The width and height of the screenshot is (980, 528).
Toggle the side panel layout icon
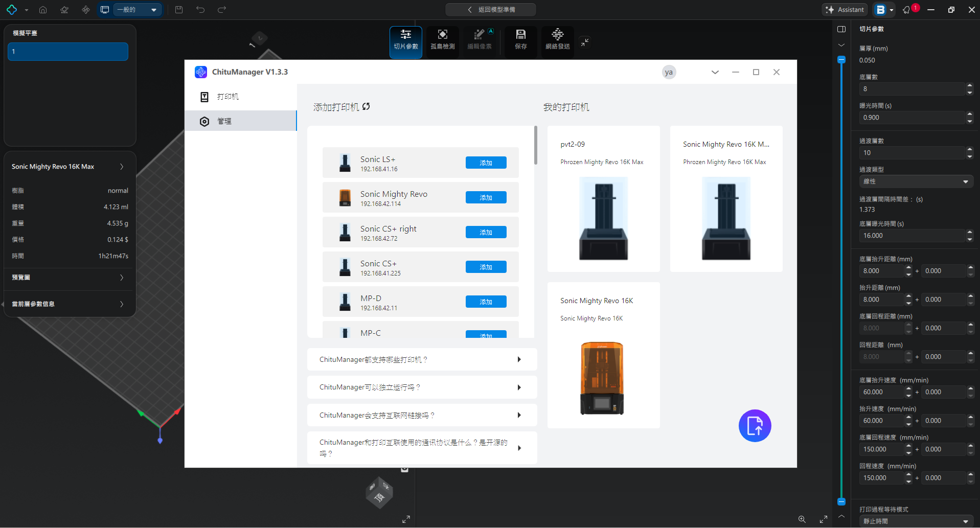tap(841, 29)
